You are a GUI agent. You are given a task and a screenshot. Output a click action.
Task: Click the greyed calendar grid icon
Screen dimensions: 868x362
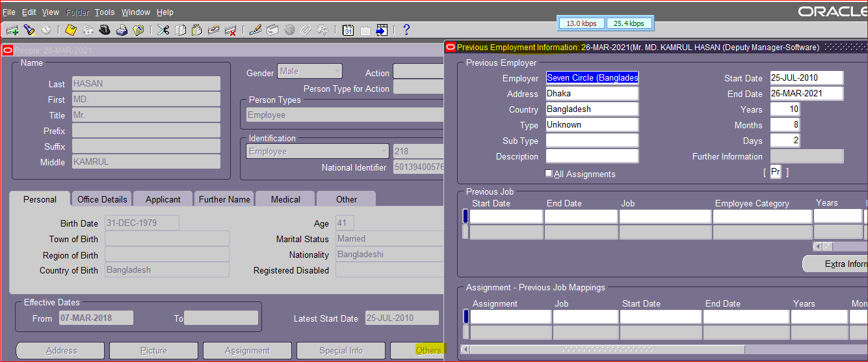[x=365, y=30]
